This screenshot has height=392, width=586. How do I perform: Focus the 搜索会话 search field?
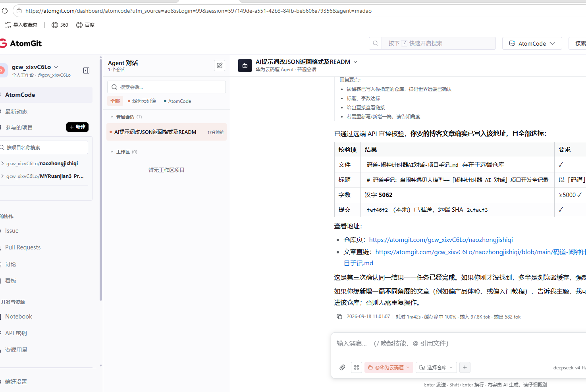(x=166, y=87)
